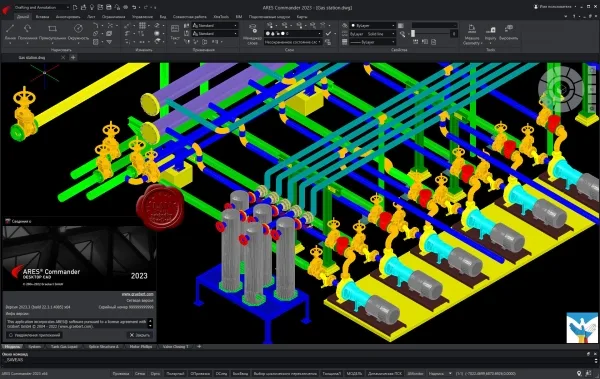The width and height of the screenshot is (600, 379).
Task: Click the paintbrush match-properties icon
Action: [x=403, y=34]
